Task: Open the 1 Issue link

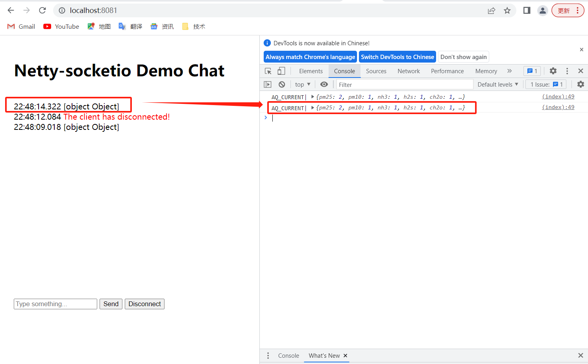Action: coord(546,84)
